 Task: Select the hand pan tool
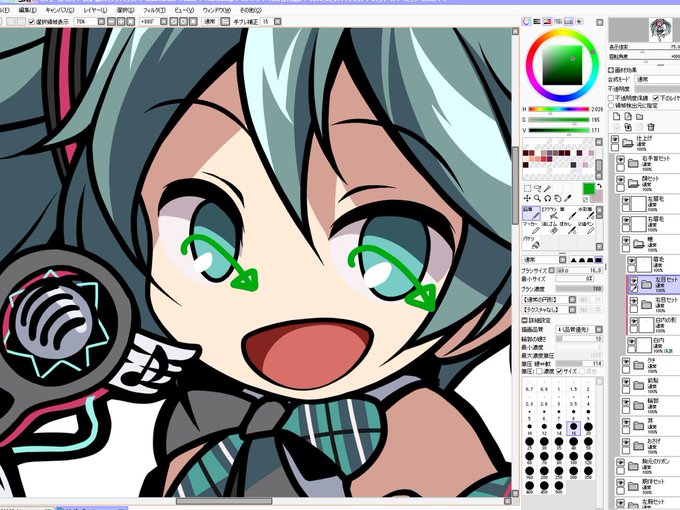point(558,198)
